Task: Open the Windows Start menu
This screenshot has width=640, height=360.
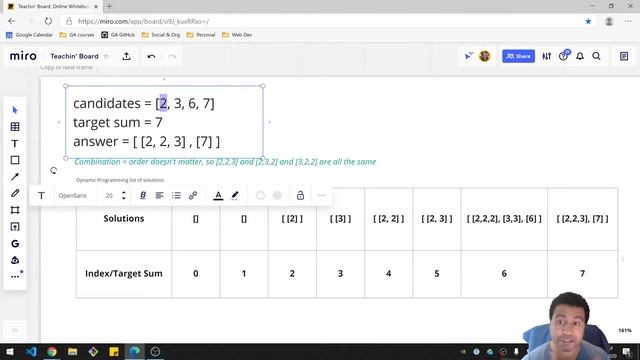Action: (x=10, y=351)
